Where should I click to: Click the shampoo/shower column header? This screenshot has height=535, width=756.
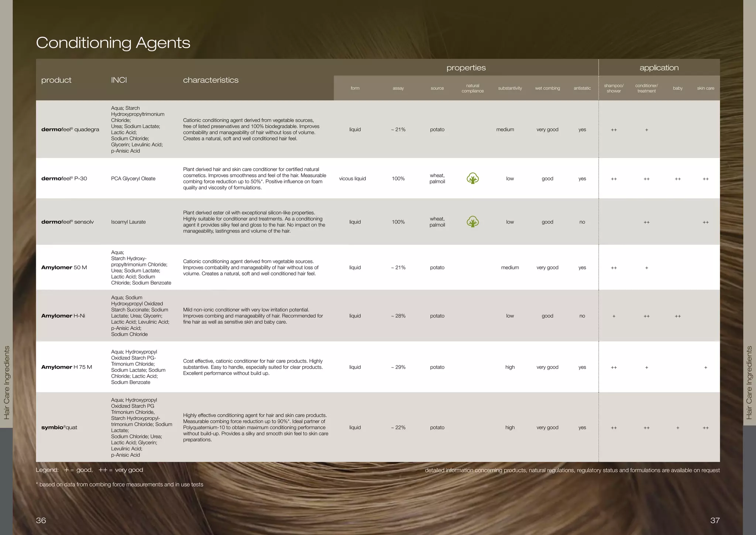(x=614, y=88)
